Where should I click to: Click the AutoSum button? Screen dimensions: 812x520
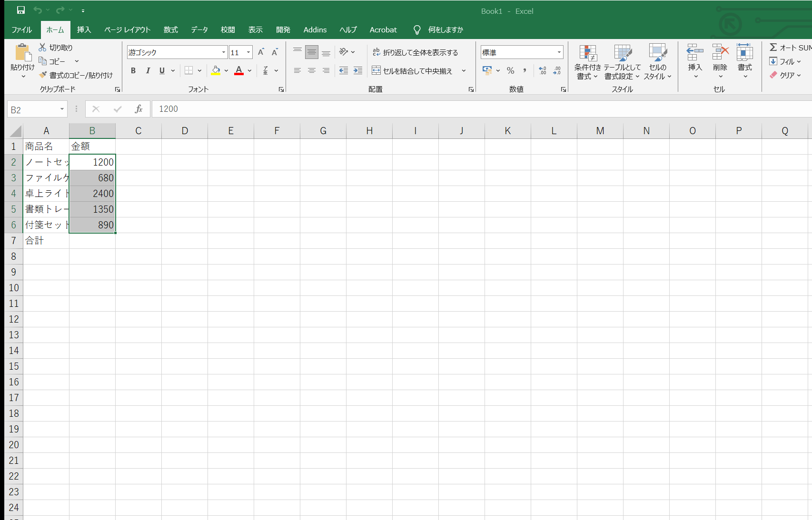tap(790, 48)
